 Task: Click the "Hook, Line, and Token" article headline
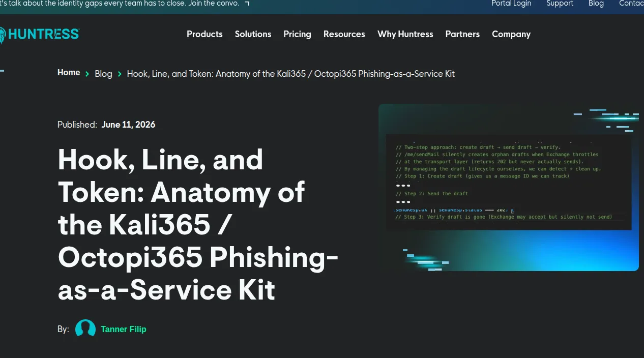point(198,224)
